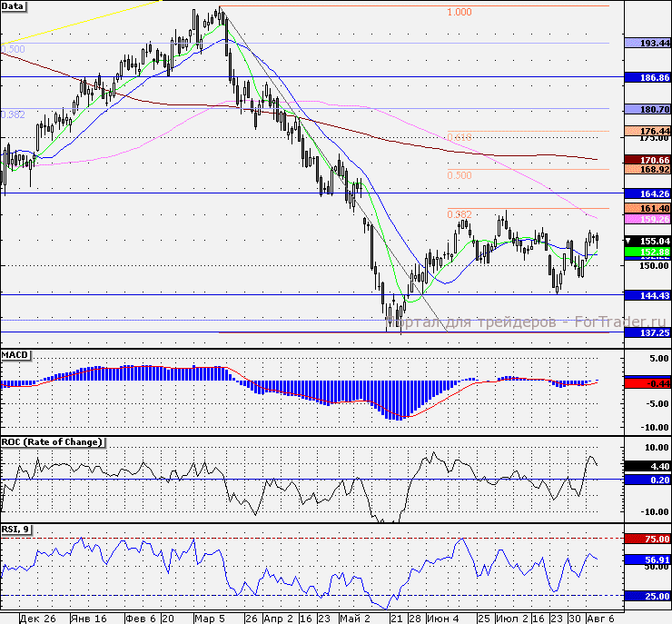This screenshot has width=672, height=624.
Task: Click the 193.44 price level tag
Action: click(647, 43)
